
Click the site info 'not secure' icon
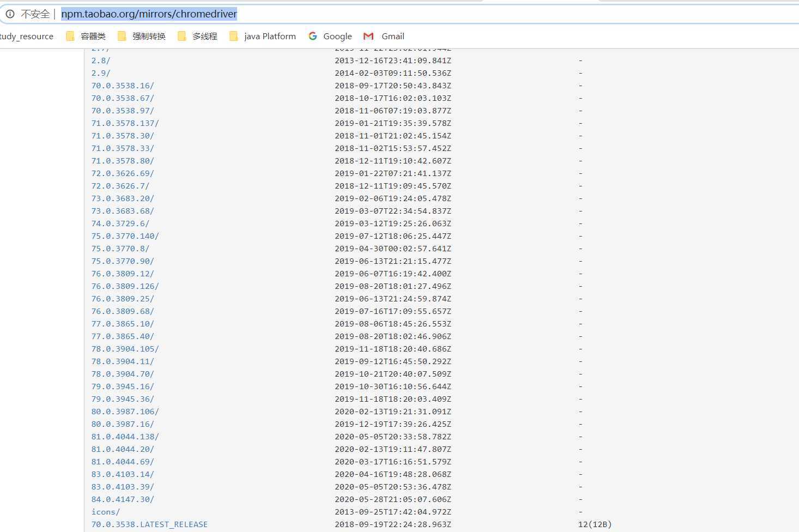coord(10,14)
